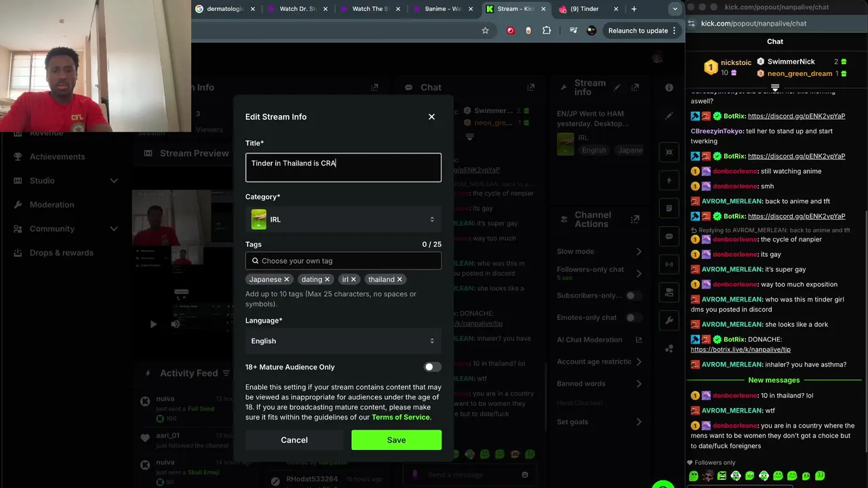Viewport: 868px width, 488px height.
Task: Open a new browser tab
Action: pos(634,9)
